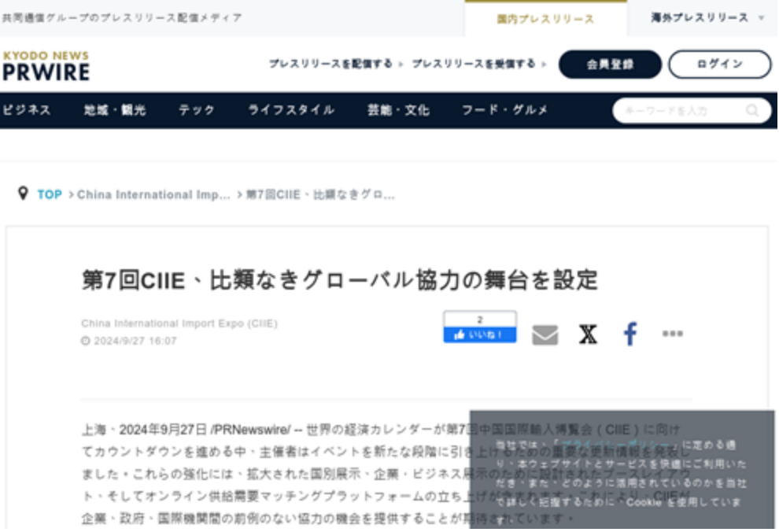Viewport: 779px width, 532px height.
Task: Go to TOP breadcrumb link
Action: pyautogui.click(x=50, y=194)
